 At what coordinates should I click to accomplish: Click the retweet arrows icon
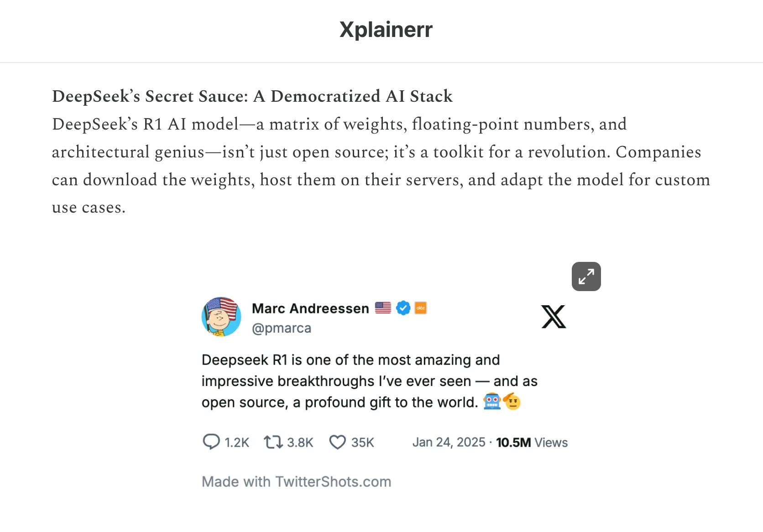click(273, 442)
